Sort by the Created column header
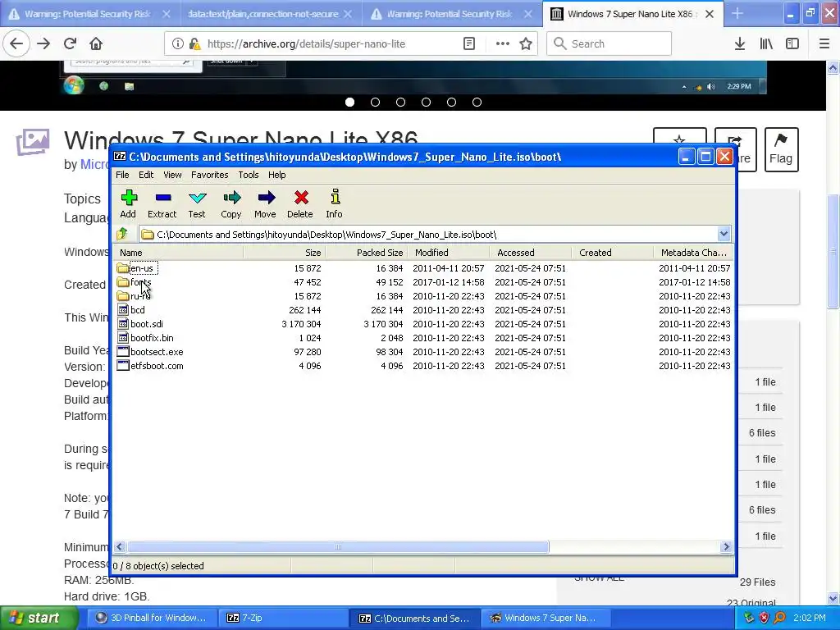The height and width of the screenshot is (630, 840). click(x=612, y=253)
